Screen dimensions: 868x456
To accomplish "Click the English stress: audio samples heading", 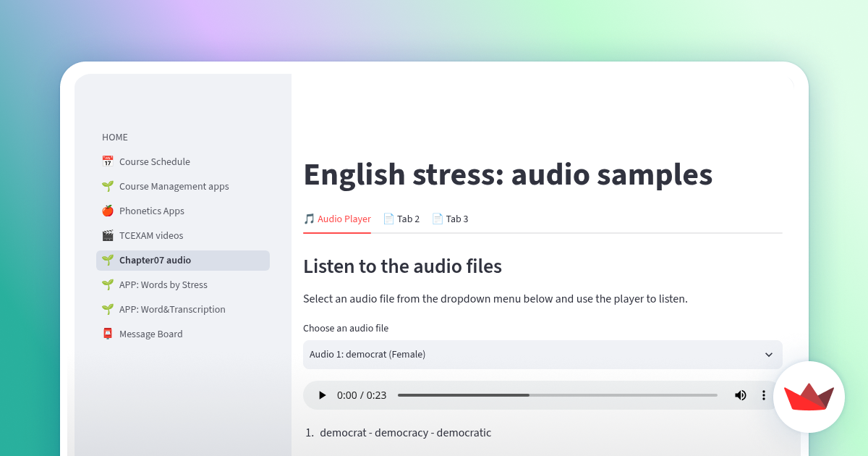I will click(x=508, y=174).
